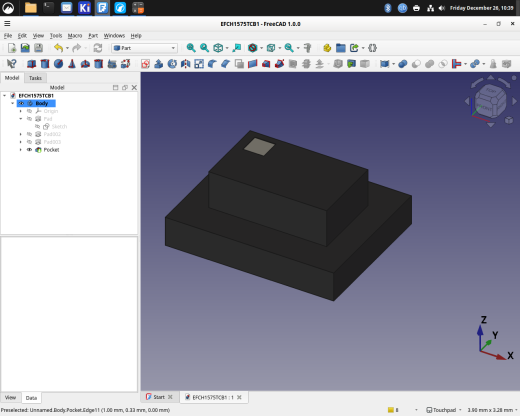Click the Chamfer tool icon
The image size is (520, 416).
coord(226,64)
